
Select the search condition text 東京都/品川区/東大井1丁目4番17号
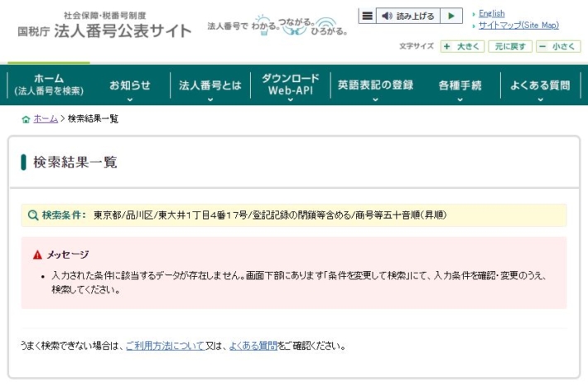point(171,215)
